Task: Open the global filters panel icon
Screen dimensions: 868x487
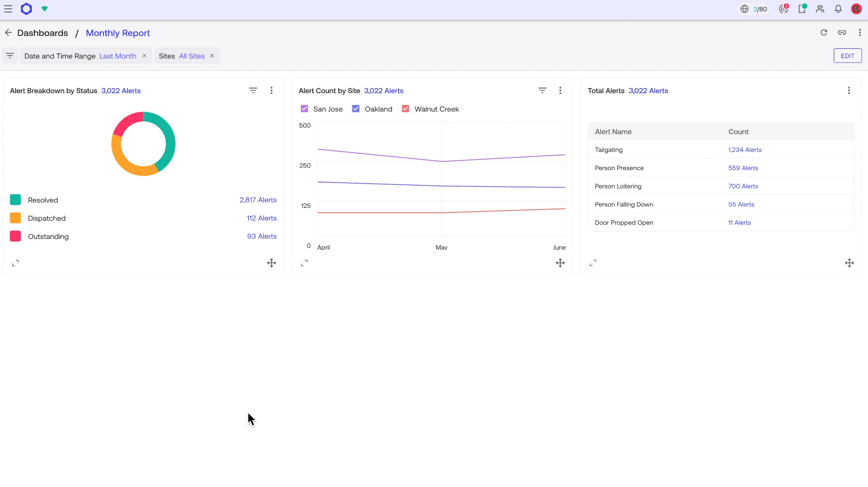Action: pos(10,55)
